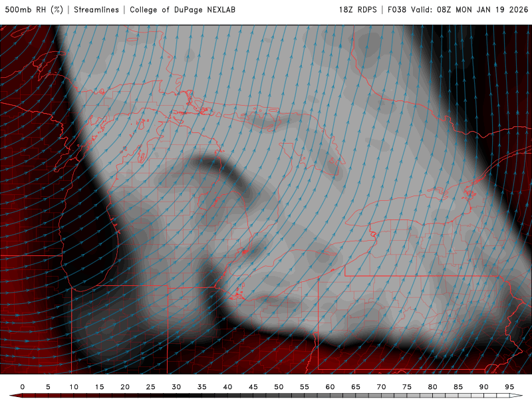Click the colorbar label "0"
This screenshot has width=532, height=399.
point(23,387)
